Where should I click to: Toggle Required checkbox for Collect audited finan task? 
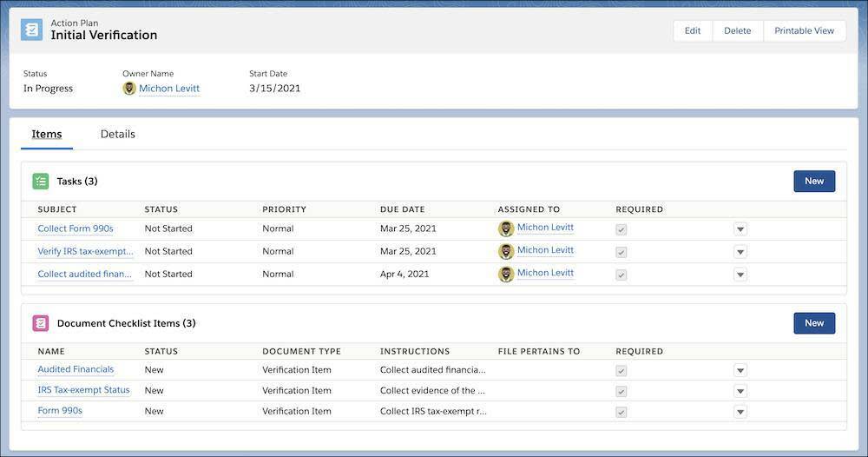click(621, 275)
